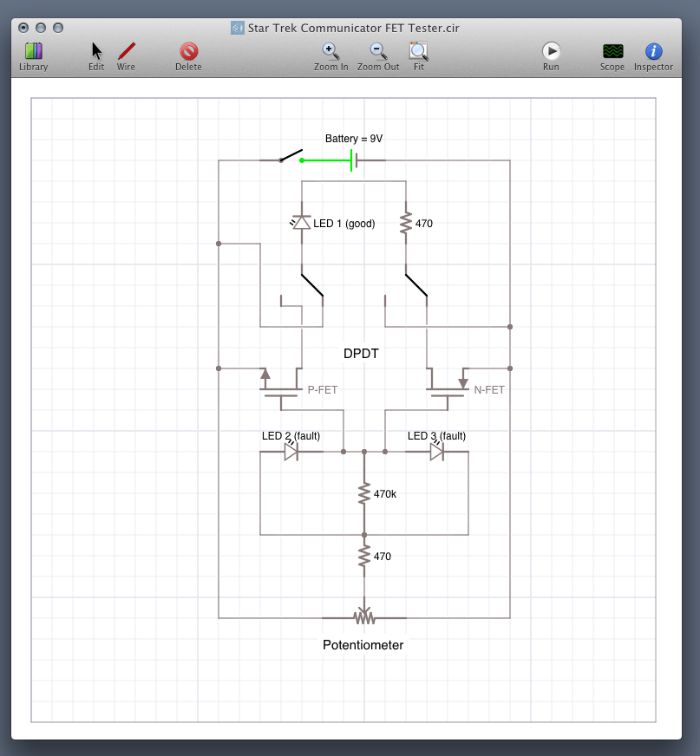Image resolution: width=700 pixels, height=756 pixels.
Task: Select the LED 1 (good) diode symbol
Action: 301,223
